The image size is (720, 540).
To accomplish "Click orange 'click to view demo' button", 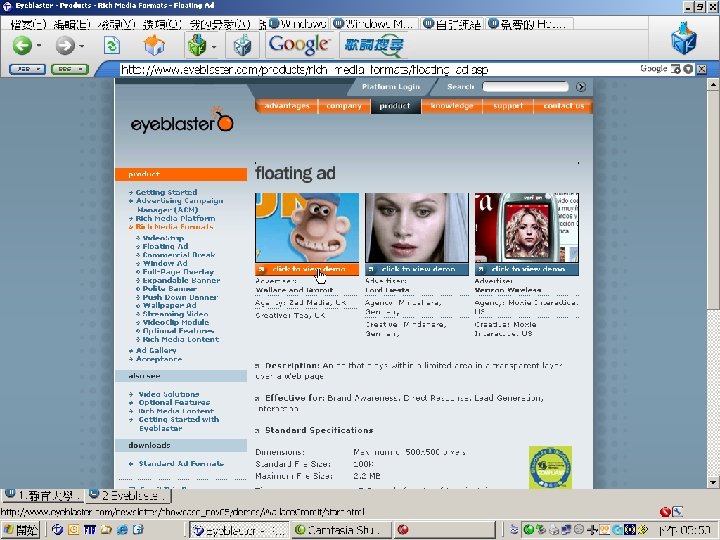I will tap(307, 269).
